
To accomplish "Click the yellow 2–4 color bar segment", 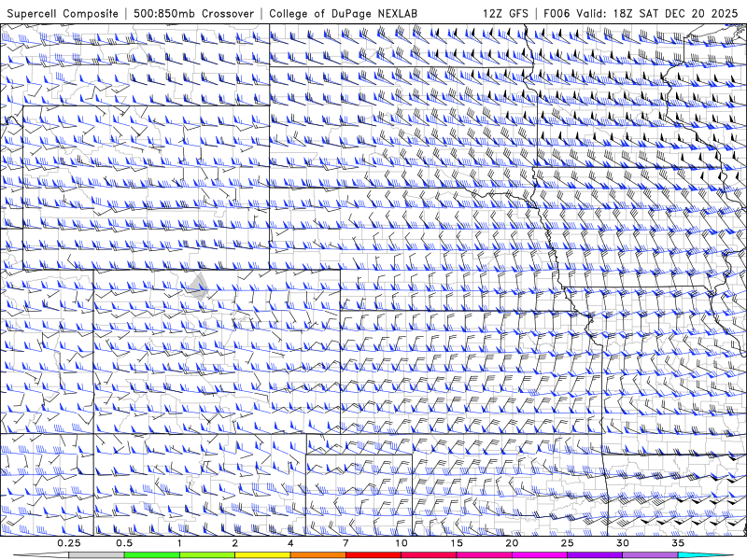I will point(262,555).
